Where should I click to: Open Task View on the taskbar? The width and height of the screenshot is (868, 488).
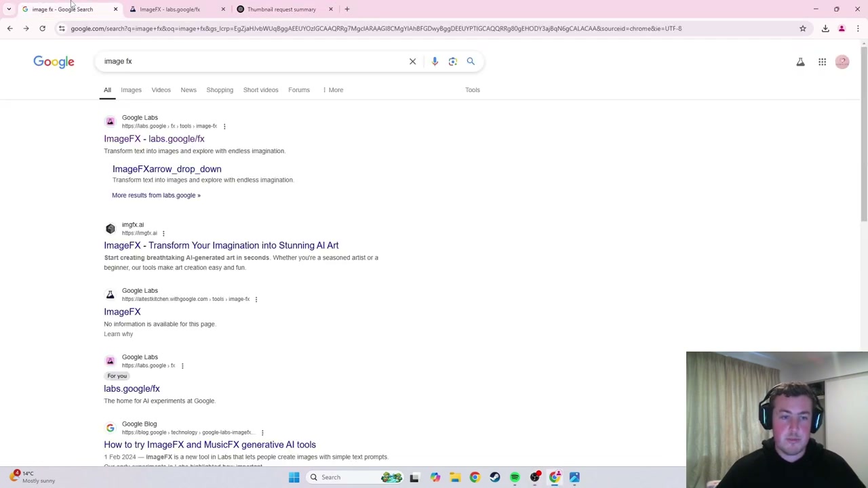point(414,477)
